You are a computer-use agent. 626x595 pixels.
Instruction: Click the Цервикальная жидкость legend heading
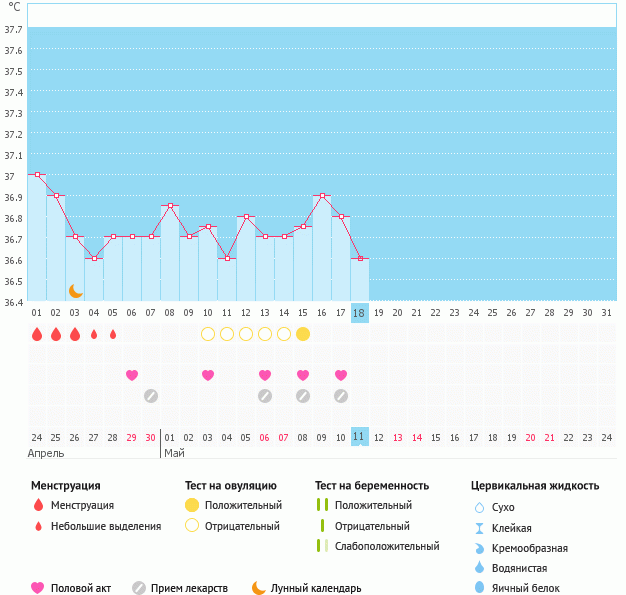click(x=535, y=486)
